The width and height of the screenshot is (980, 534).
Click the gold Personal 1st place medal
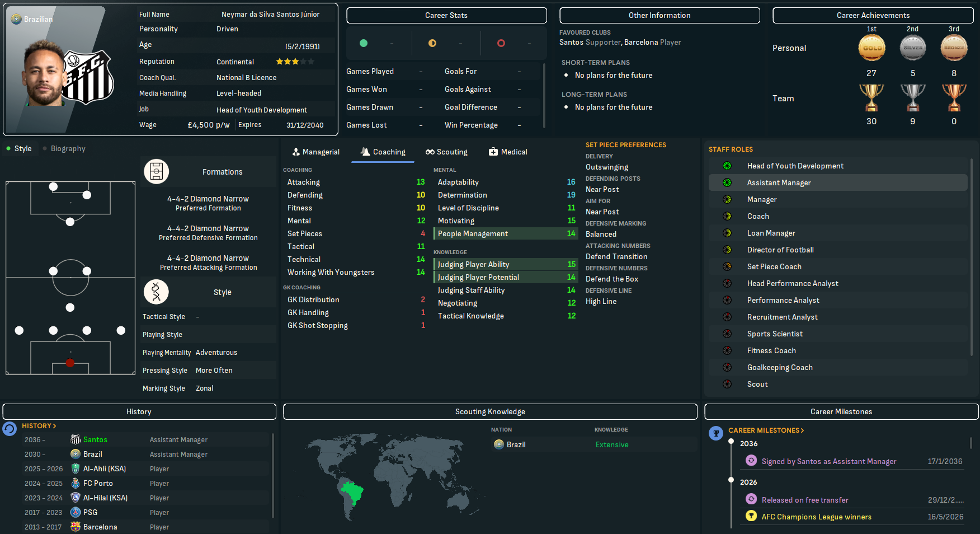click(871, 48)
